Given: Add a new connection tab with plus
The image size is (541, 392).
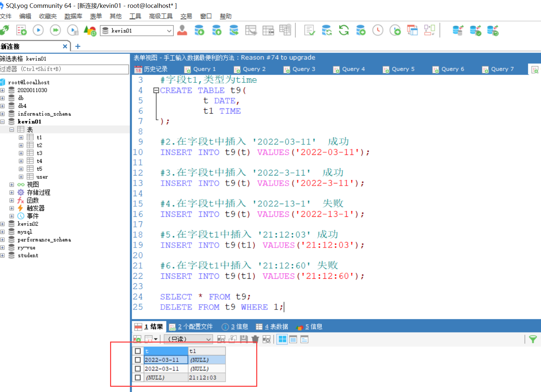Looking at the screenshot, I should tap(78, 46).
